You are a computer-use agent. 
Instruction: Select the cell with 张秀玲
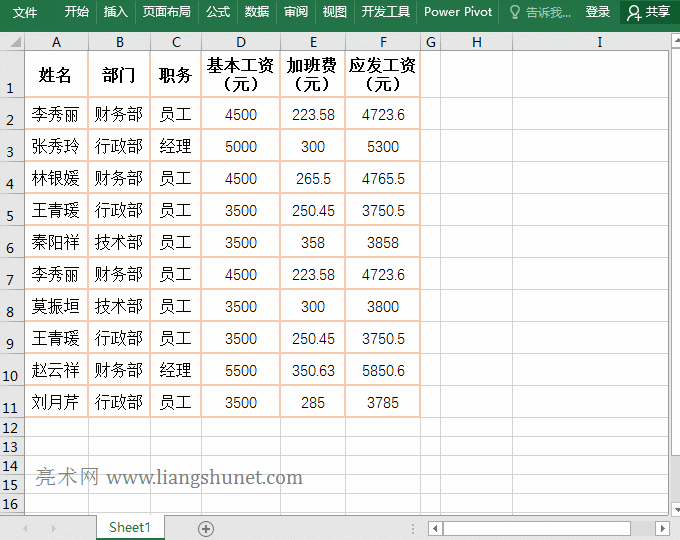coord(56,146)
